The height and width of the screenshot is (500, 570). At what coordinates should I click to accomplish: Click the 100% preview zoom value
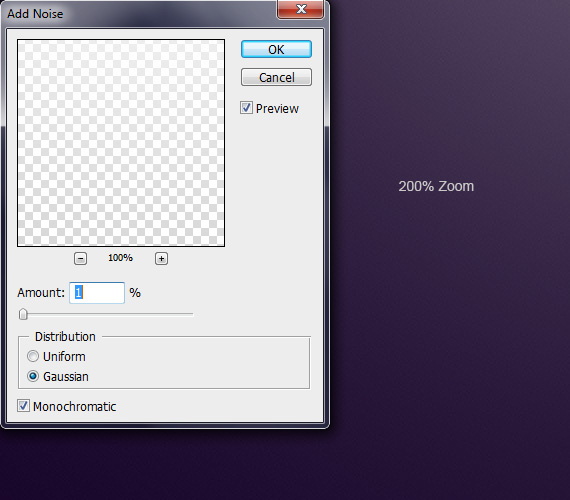[x=120, y=258]
